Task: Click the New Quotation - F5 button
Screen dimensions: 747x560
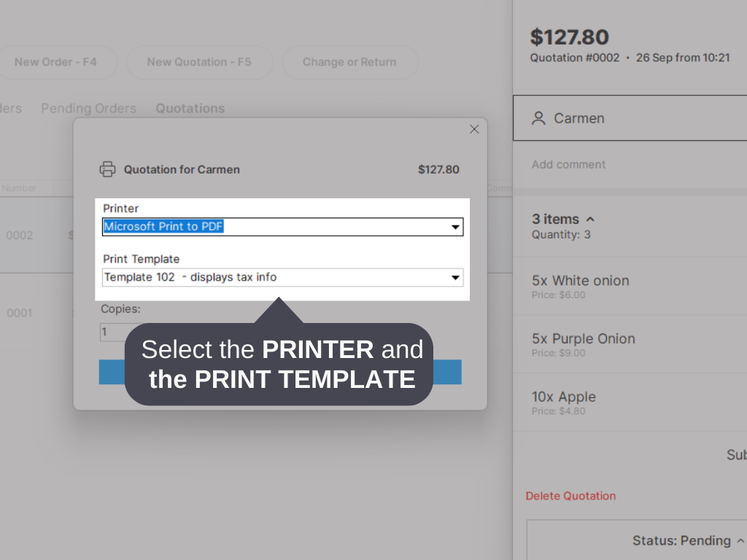Action: tap(199, 62)
